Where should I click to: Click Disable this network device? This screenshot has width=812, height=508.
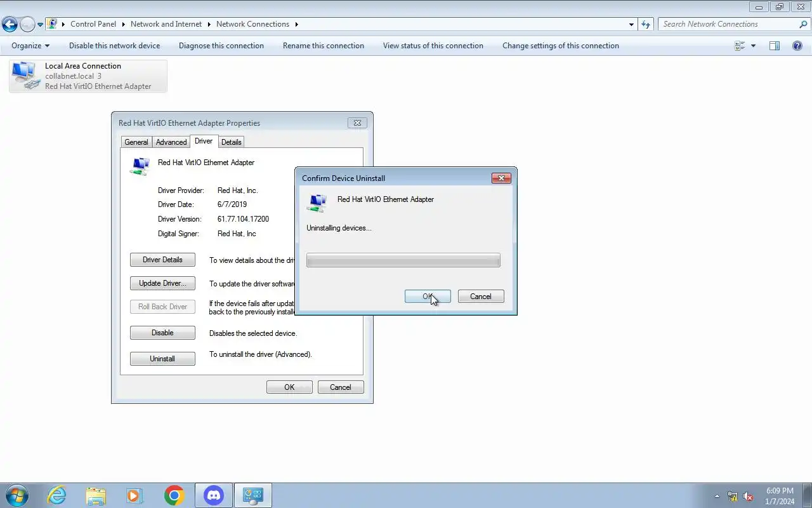(114, 46)
